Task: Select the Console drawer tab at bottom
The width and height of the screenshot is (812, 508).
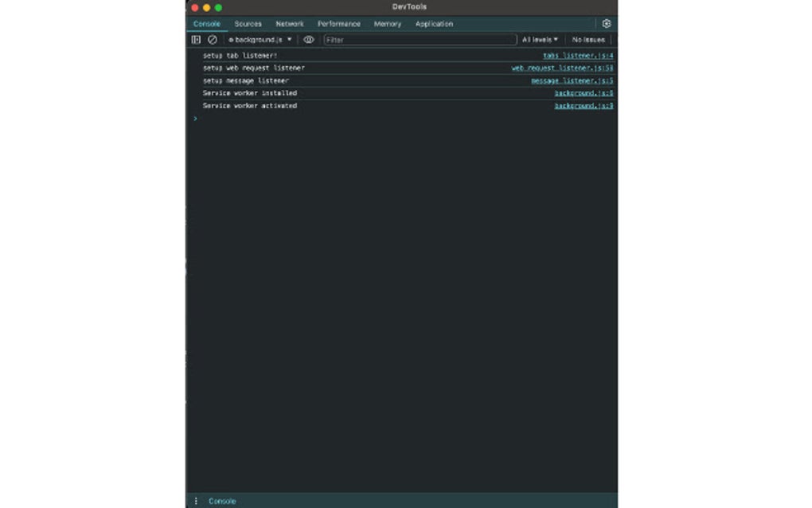Action: 222,501
